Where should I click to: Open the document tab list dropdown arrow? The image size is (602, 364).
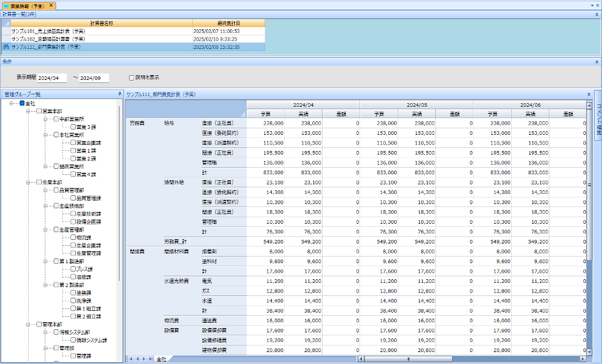[x=592, y=5]
